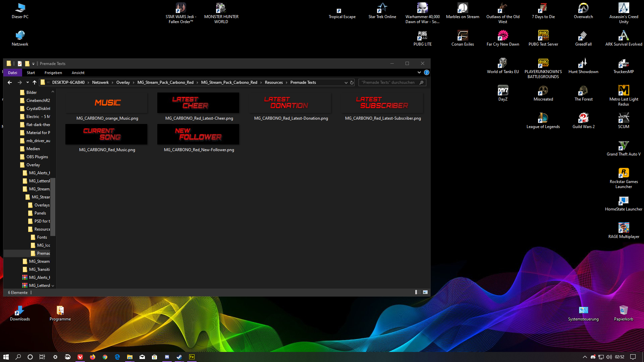The height and width of the screenshot is (362, 644).
Task: Click the Up one level arrow
Action: (35, 82)
